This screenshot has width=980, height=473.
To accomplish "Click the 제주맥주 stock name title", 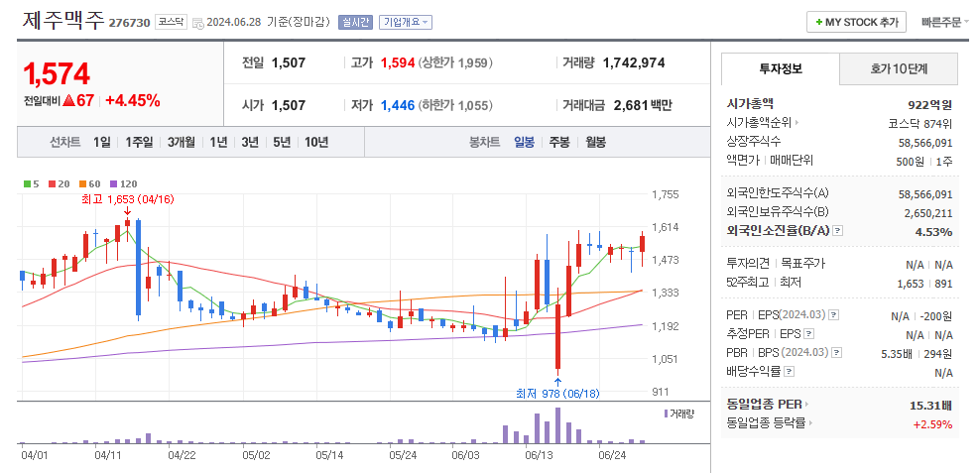I will point(63,20).
